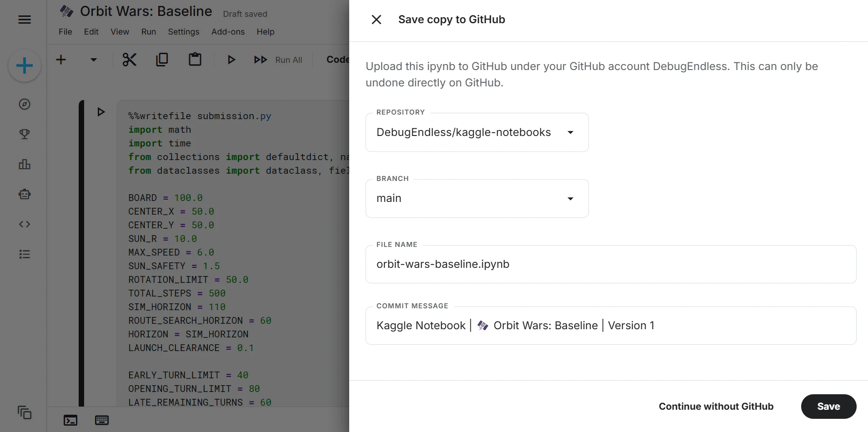Click the Save copy to GitHub heading
This screenshot has height=432, width=868.
pos(452,20)
